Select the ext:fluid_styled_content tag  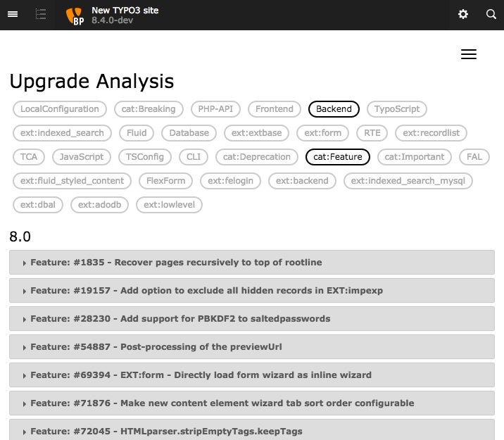[72, 181]
